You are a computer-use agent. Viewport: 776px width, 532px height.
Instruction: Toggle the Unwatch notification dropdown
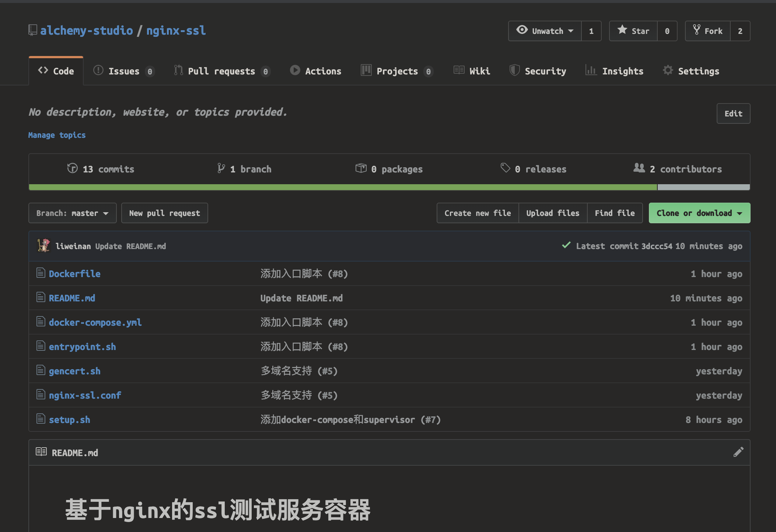[x=545, y=31]
